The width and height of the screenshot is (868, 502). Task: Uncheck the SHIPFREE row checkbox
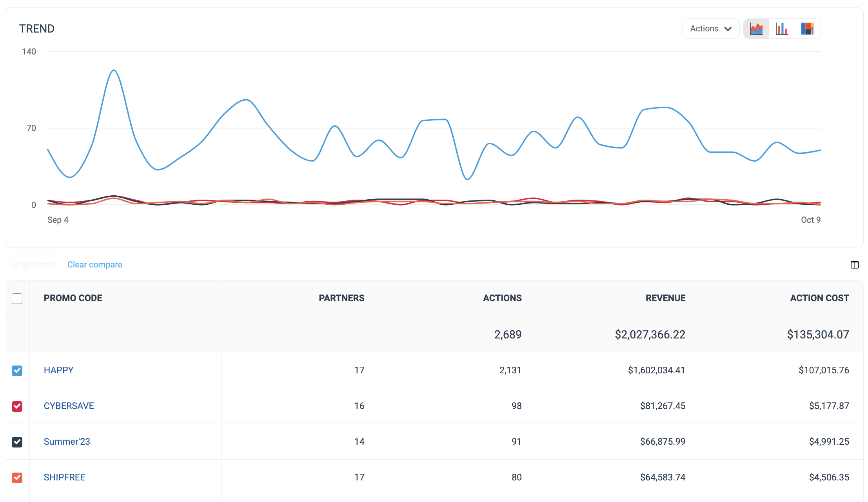point(17,478)
